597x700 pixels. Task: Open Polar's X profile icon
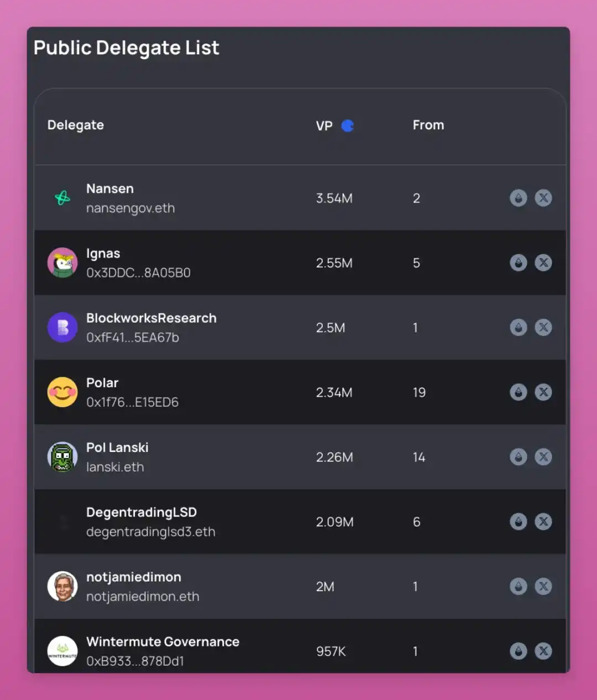tap(543, 392)
